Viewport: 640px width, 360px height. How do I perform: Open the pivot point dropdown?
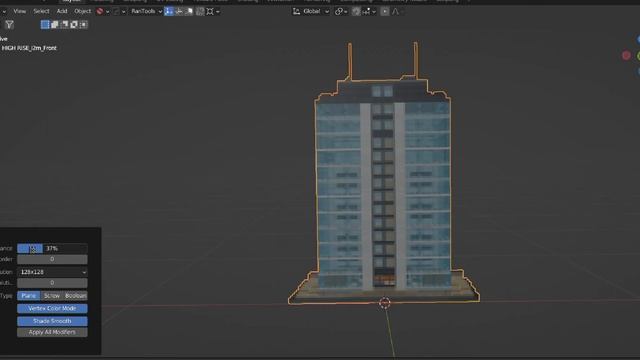[x=341, y=11]
